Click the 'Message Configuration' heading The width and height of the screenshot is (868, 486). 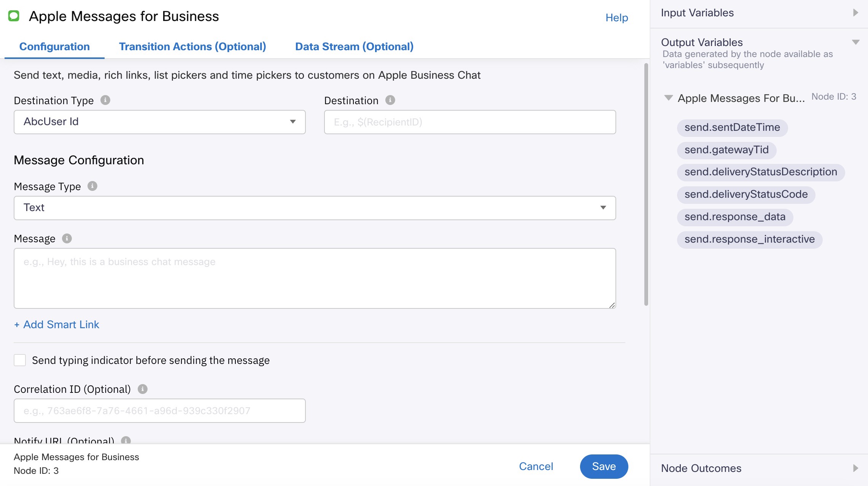79,160
